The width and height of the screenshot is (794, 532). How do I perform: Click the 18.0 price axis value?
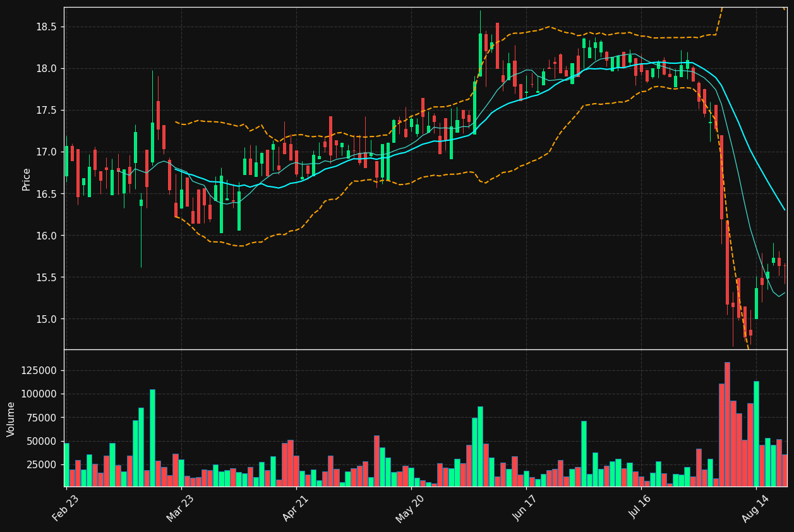(x=46, y=69)
